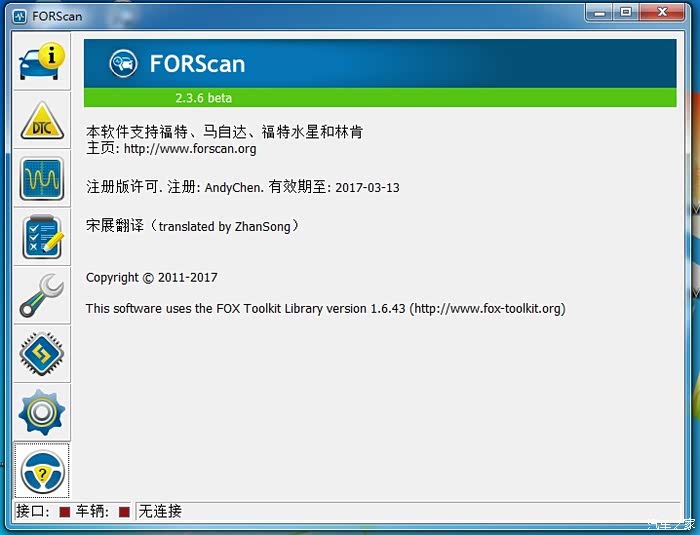Close the FORScan window
This screenshot has width=700, height=535.
click(662, 13)
